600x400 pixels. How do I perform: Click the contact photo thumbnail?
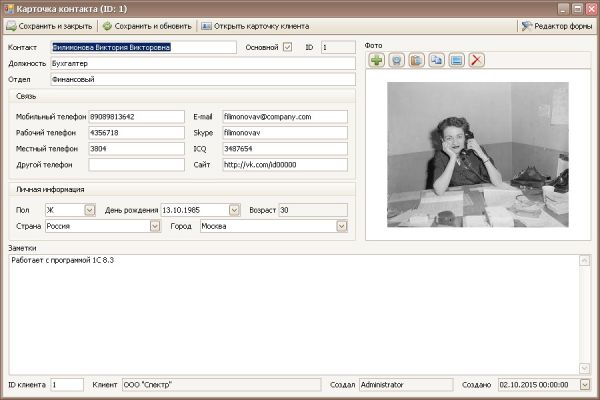click(x=477, y=154)
